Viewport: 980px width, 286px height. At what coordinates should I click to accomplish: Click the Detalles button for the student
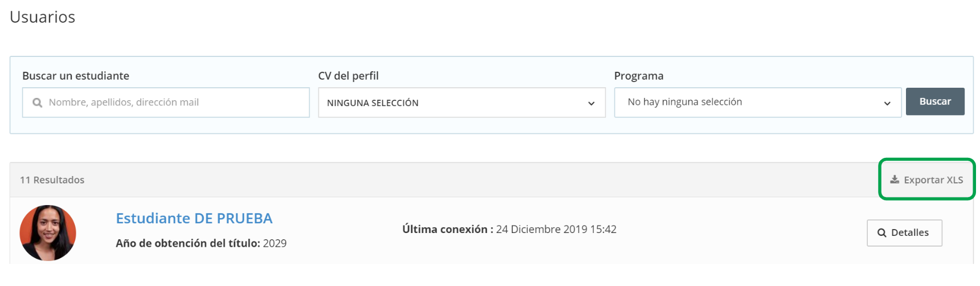click(x=904, y=233)
